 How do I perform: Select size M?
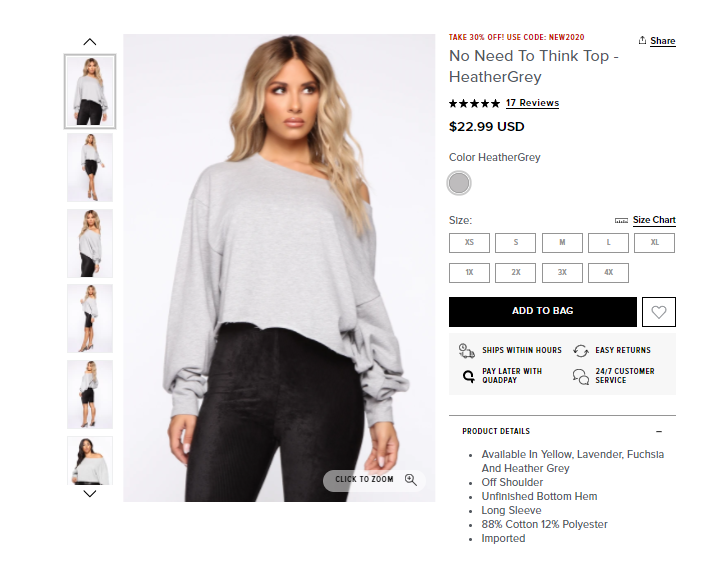(x=562, y=243)
